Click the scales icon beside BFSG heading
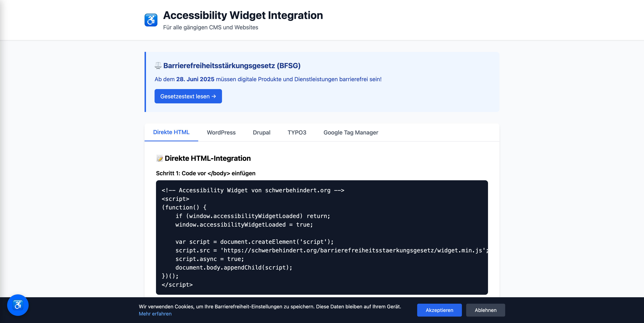This screenshot has width=644, height=323. [158, 66]
